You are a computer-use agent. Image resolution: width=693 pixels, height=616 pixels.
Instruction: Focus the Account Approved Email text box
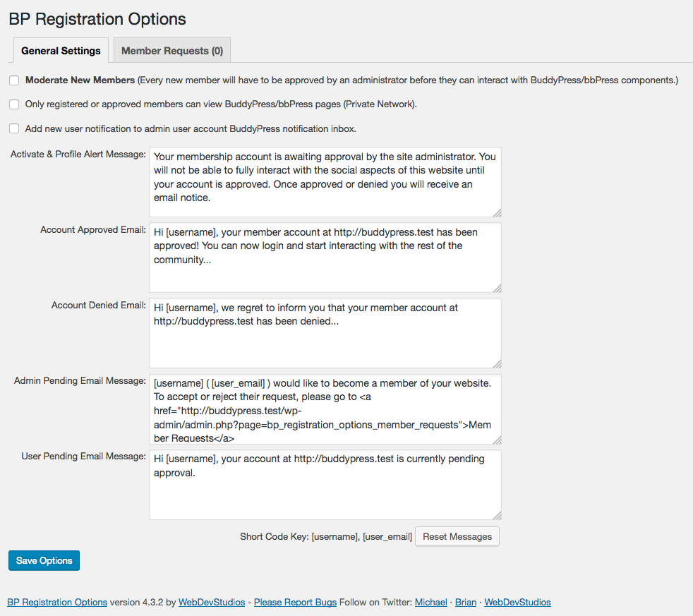[x=325, y=257]
